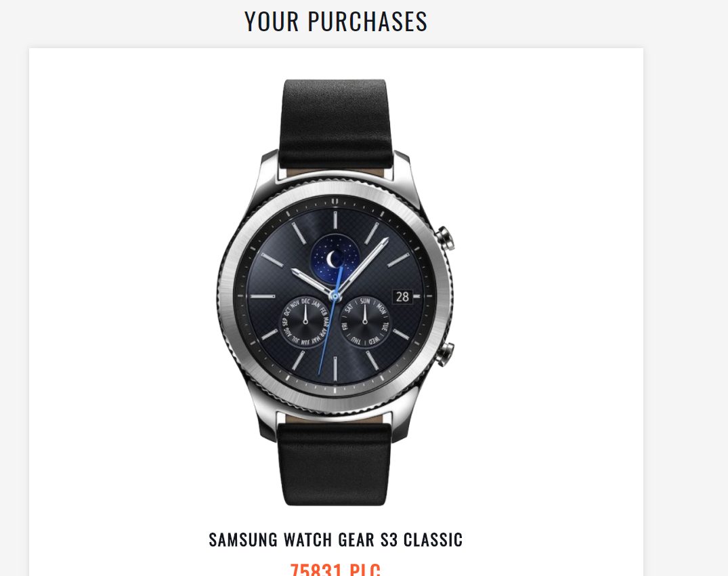
Task: Open the Samsung watch product image
Action: pos(336,292)
